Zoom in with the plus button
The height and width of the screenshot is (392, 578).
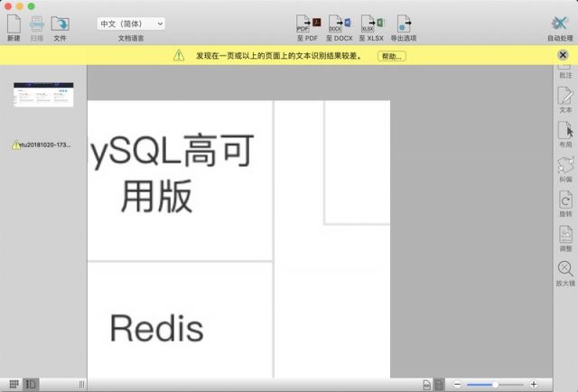(x=534, y=385)
